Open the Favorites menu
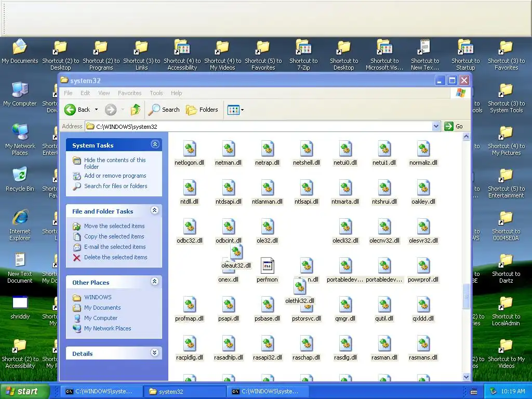 tap(129, 93)
